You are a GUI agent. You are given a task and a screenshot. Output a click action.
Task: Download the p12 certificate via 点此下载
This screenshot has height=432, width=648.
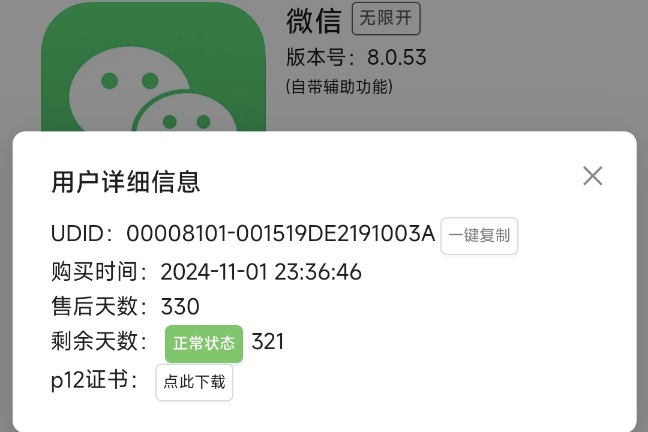tap(194, 382)
